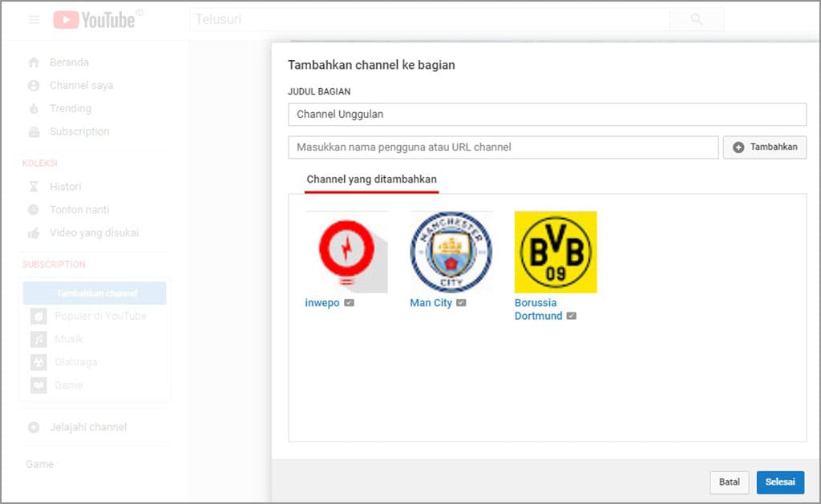Open Channel saya in the sidebar
Viewport: 821px width, 504px height.
[x=81, y=85]
